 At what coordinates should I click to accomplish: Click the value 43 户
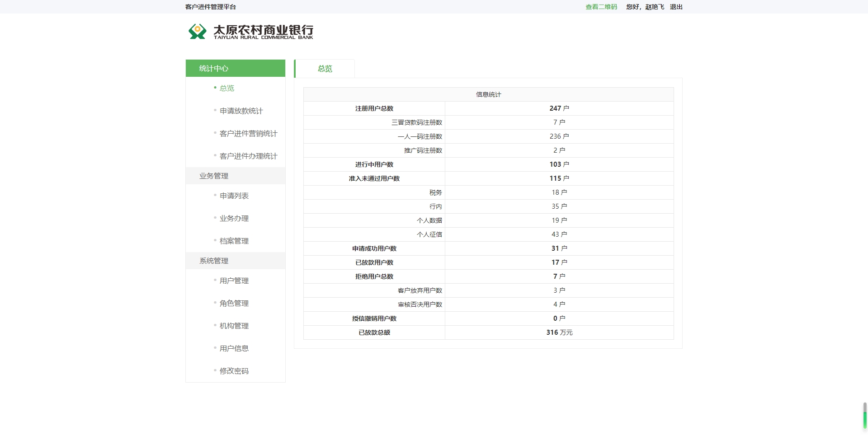559,234
